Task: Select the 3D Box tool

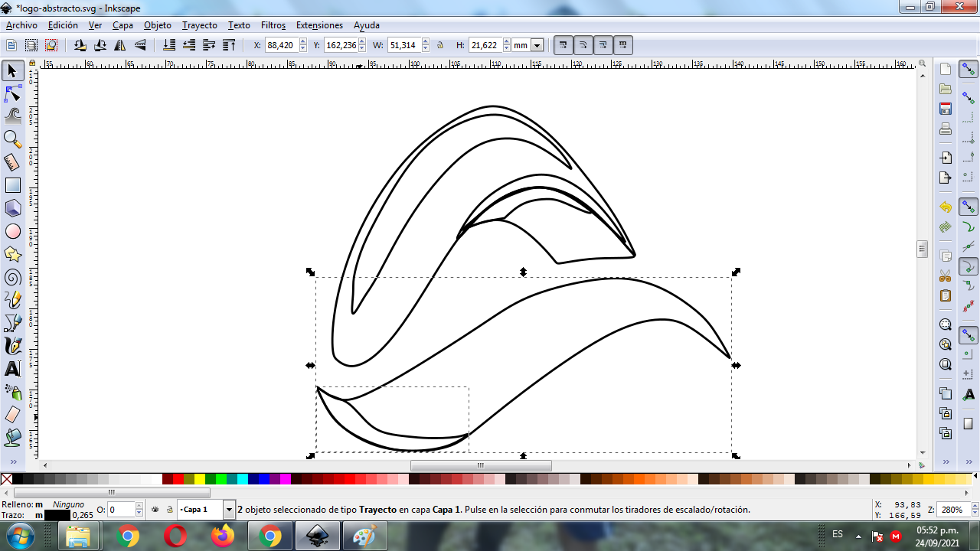Action: pos(12,208)
